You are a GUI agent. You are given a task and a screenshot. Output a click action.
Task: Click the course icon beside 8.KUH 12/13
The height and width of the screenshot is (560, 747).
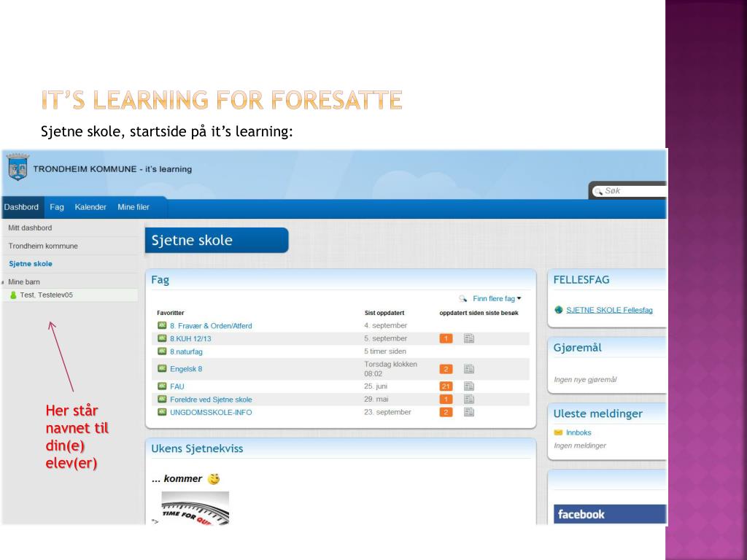pos(162,338)
